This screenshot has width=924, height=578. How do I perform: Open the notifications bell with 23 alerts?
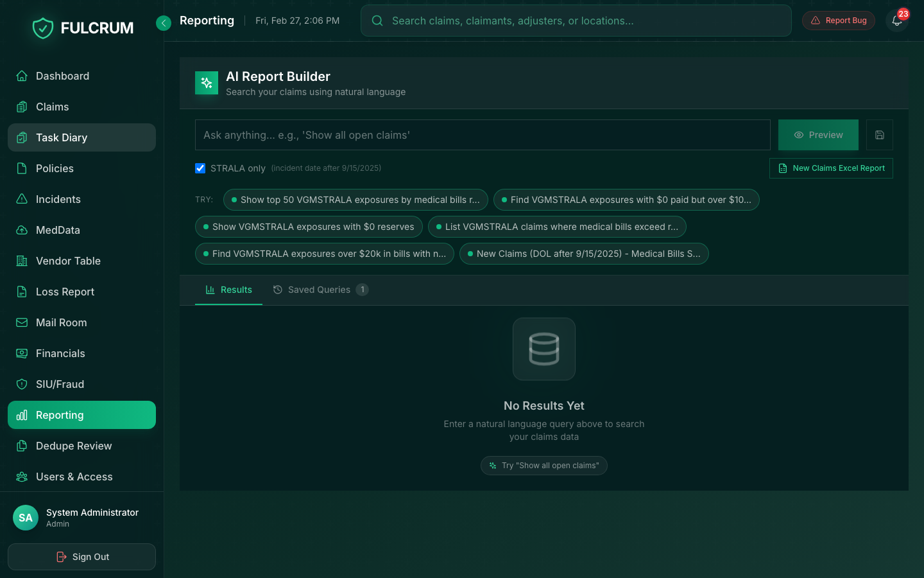click(x=896, y=21)
